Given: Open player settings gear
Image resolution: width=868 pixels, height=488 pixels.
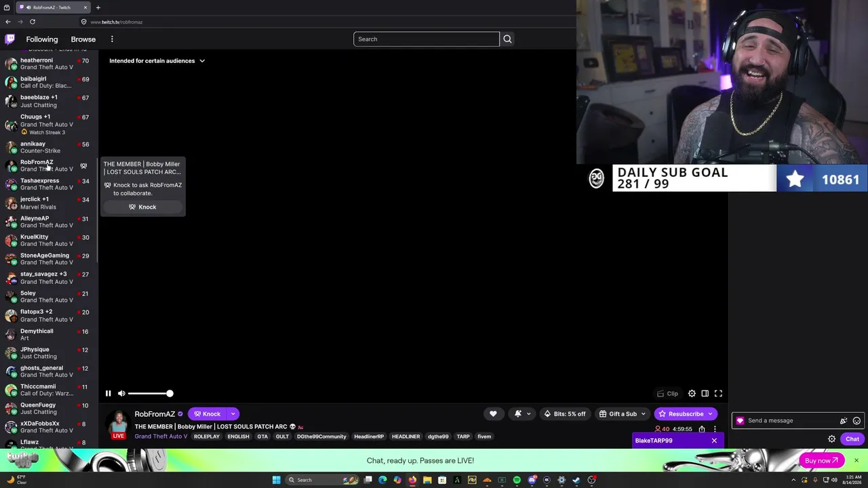Looking at the screenshot, I should [x=692, y=393].
